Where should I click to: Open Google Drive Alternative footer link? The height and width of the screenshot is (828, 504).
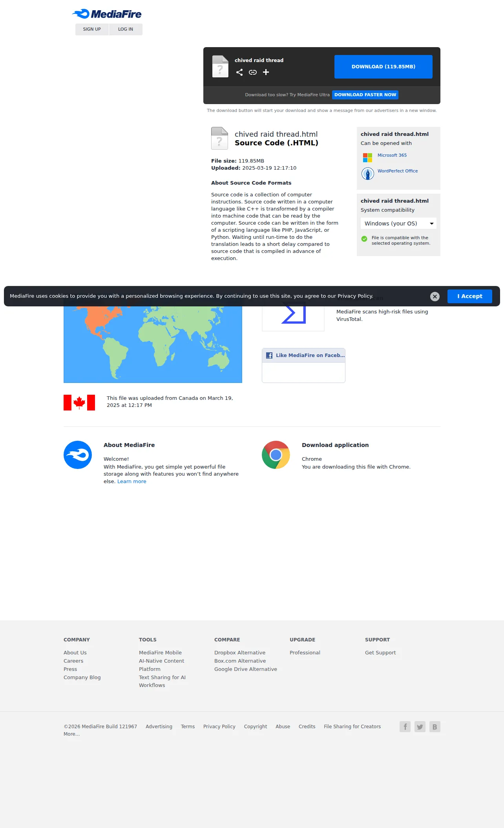pos(246,669)
